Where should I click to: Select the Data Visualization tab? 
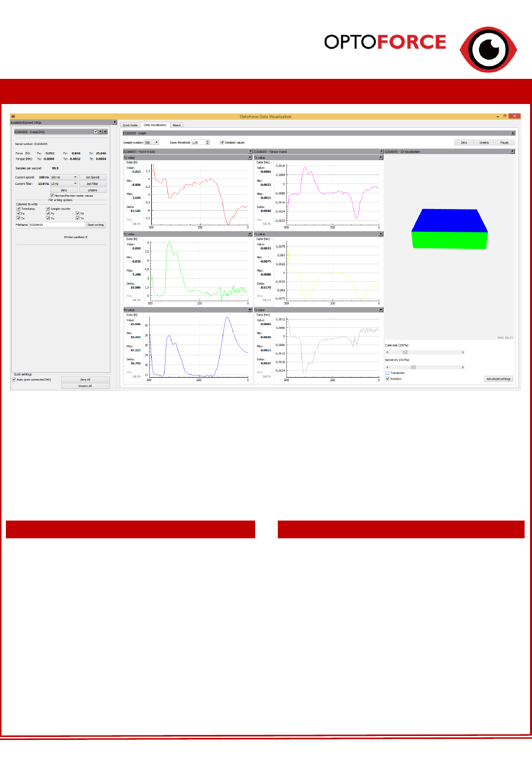[x=155, y=125]
